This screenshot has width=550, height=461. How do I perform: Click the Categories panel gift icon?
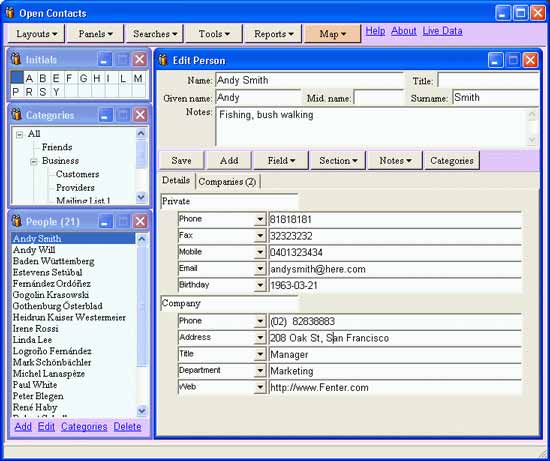click(x=16, y=114)
